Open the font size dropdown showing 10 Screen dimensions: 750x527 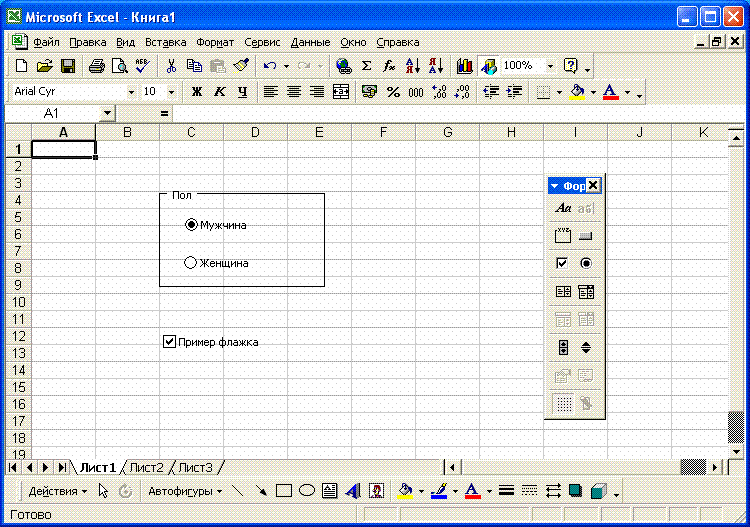(171, 92)
